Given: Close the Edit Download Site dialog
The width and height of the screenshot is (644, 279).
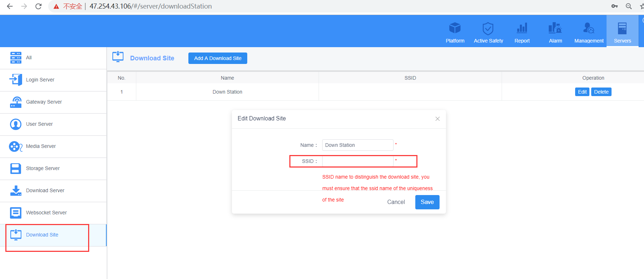Looking at the screenshot, I should coord(437,119).
